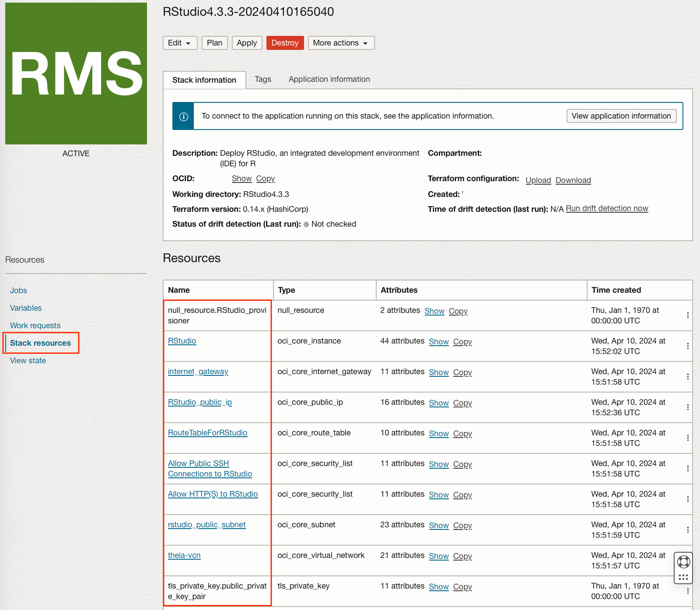Show attributes of Allow HTTP(S) security list
This screenshot has height=610, width=700.
click(439, 495)
